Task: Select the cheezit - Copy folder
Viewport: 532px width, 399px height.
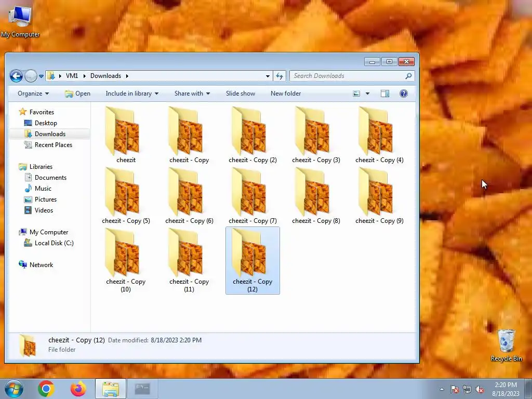Action: tap(189, 135)
